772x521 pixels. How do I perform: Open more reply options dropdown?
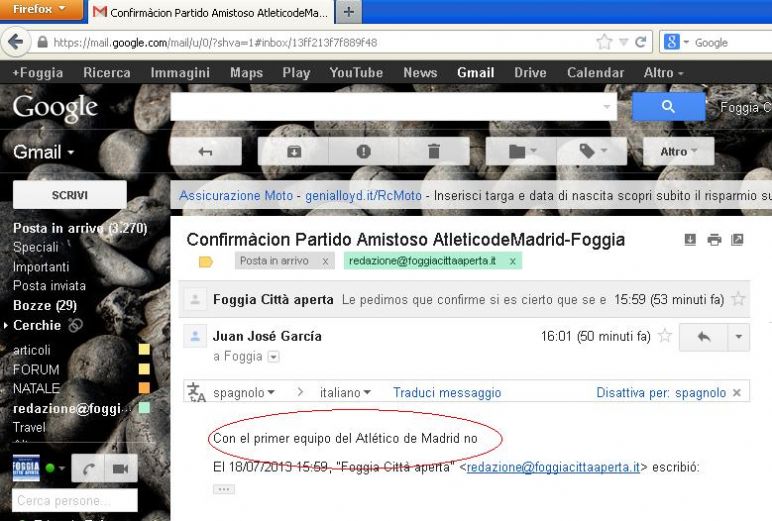pyautogui.click(x=739, y=337)
